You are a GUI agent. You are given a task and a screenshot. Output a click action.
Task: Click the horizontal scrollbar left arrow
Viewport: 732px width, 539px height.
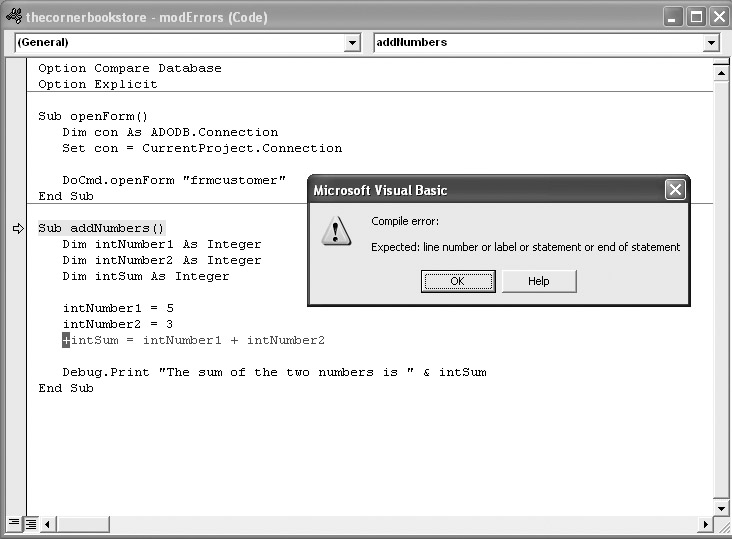[x=47, y=523]
